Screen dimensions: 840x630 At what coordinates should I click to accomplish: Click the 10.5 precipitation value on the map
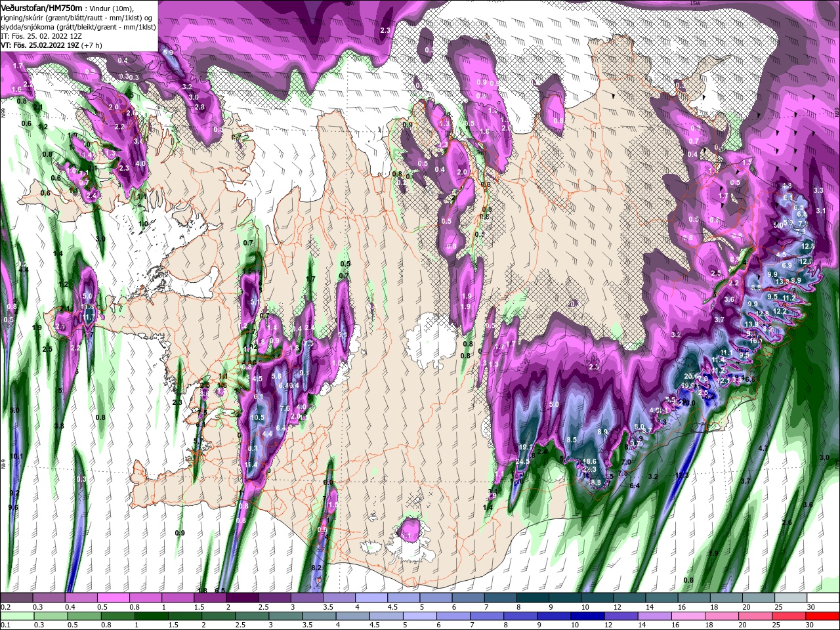pyautogui.click(x=257, y=417)
